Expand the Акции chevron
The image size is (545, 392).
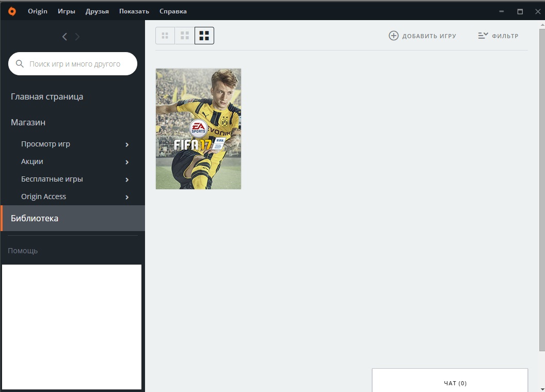pos(127,162)
